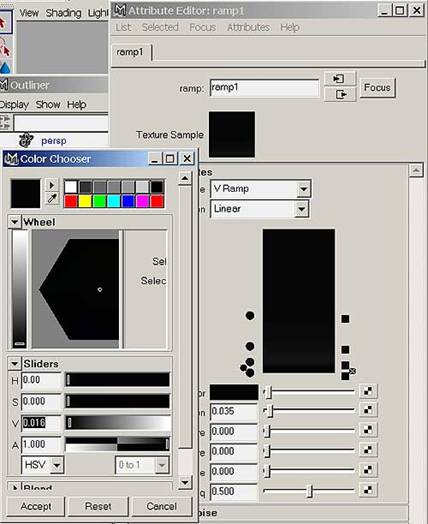
Task: Click the input connection icon beside ramp1
Action: 340,79
